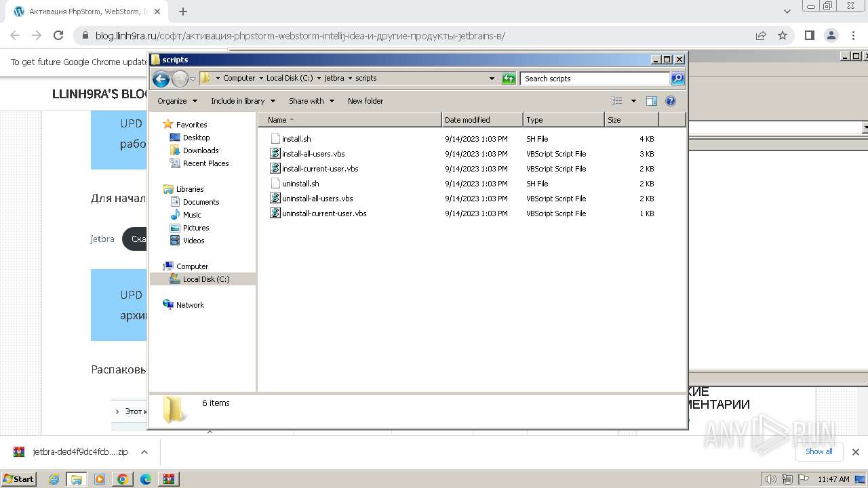This screenshot has height=488, width=868.
Task: Close the downloads bar
Action: [856, 452]
